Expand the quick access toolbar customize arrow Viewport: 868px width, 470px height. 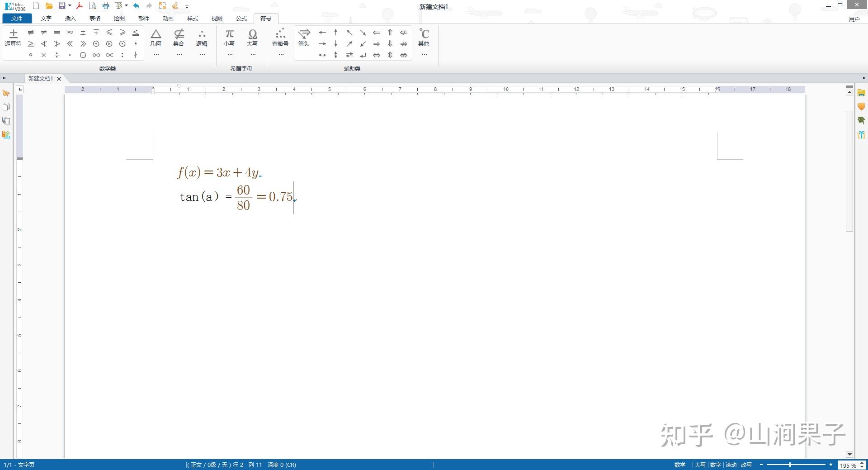pyautogui.click(x=187, y=6)
